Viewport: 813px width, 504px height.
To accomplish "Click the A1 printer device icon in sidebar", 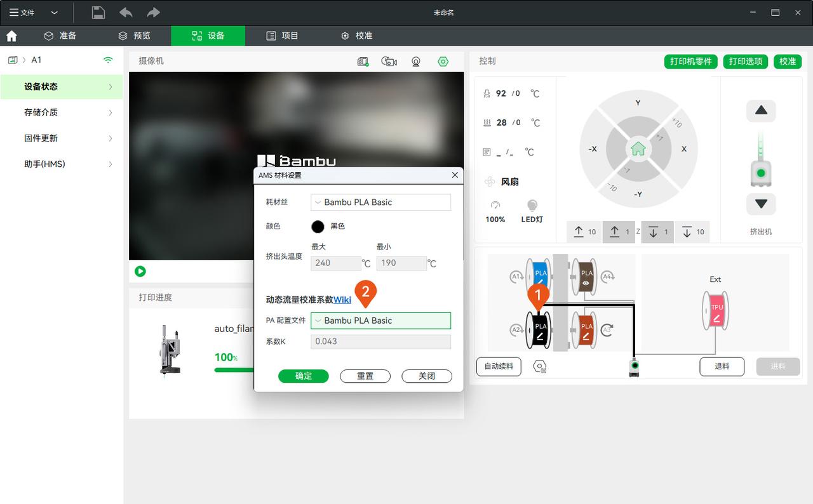I will tap(13, 60).
